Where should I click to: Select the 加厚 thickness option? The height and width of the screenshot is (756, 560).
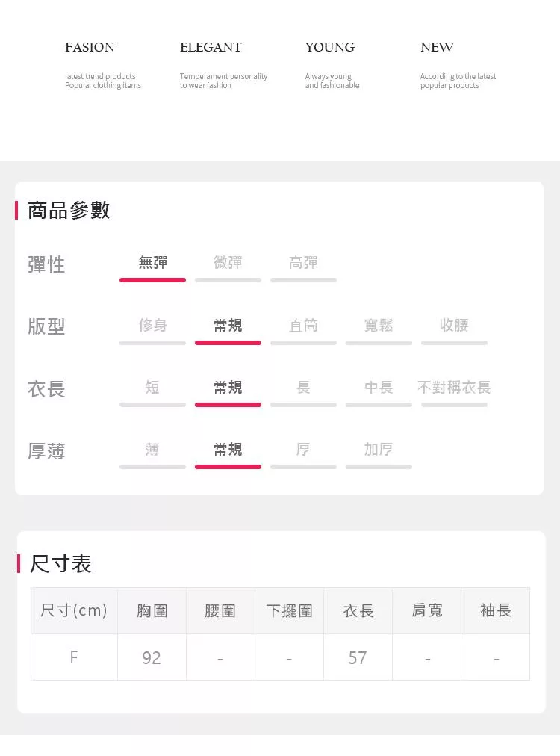pyautogui.click(x=379, y=449)
